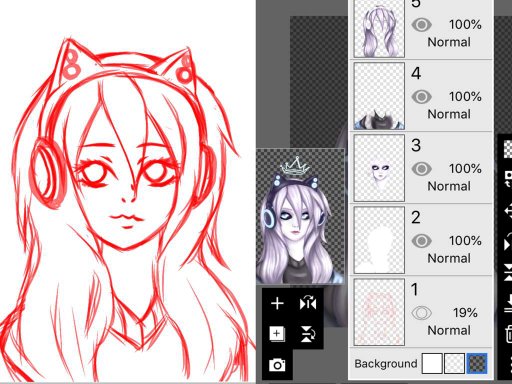
Task: Delete the layer with the trash icon
Action: click(508, 334)
